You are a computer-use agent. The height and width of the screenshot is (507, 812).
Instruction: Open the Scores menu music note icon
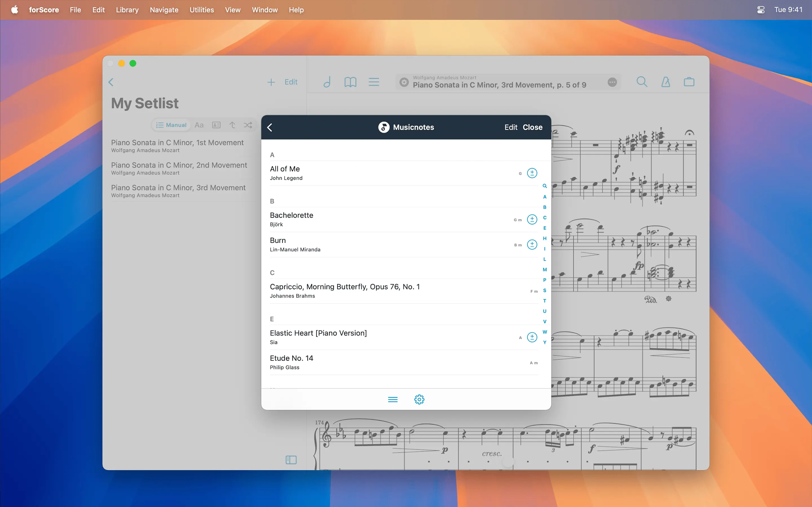(x=327, y=82)
